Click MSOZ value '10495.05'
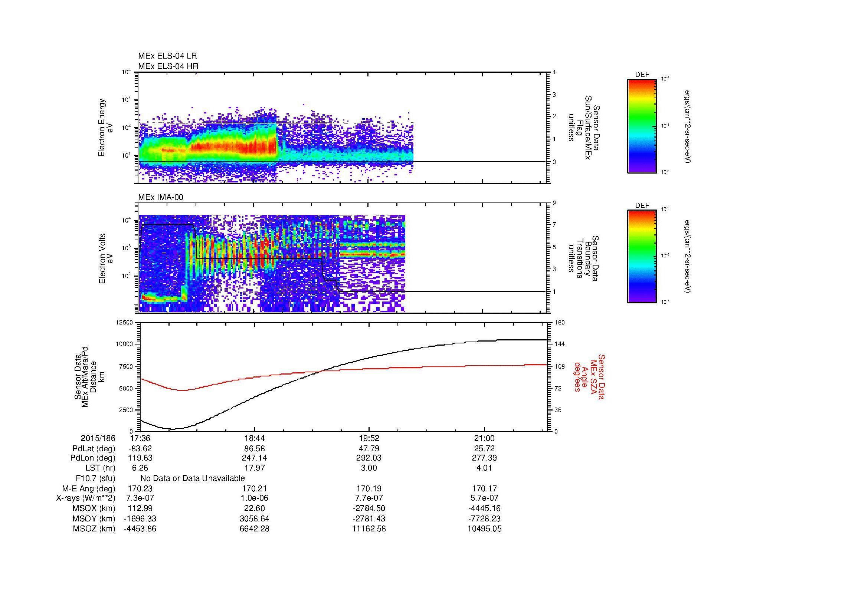This screenshot has height=613, width=868. pos(485,529)
